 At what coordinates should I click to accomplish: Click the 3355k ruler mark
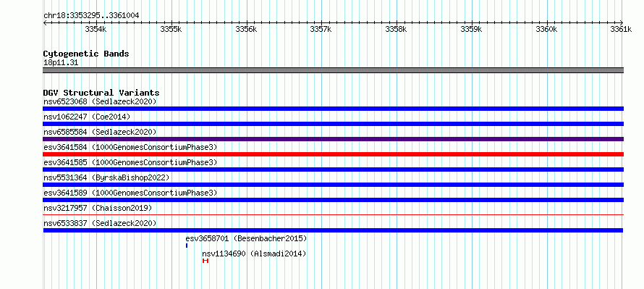(171, 29)
